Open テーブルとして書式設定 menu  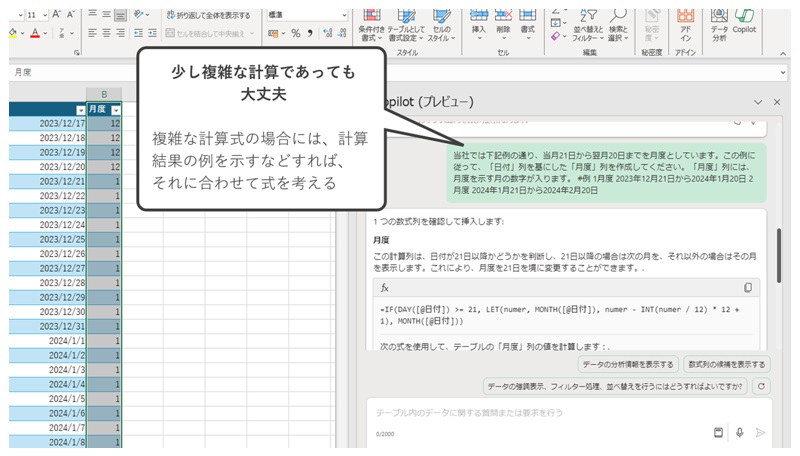point(406,26)
